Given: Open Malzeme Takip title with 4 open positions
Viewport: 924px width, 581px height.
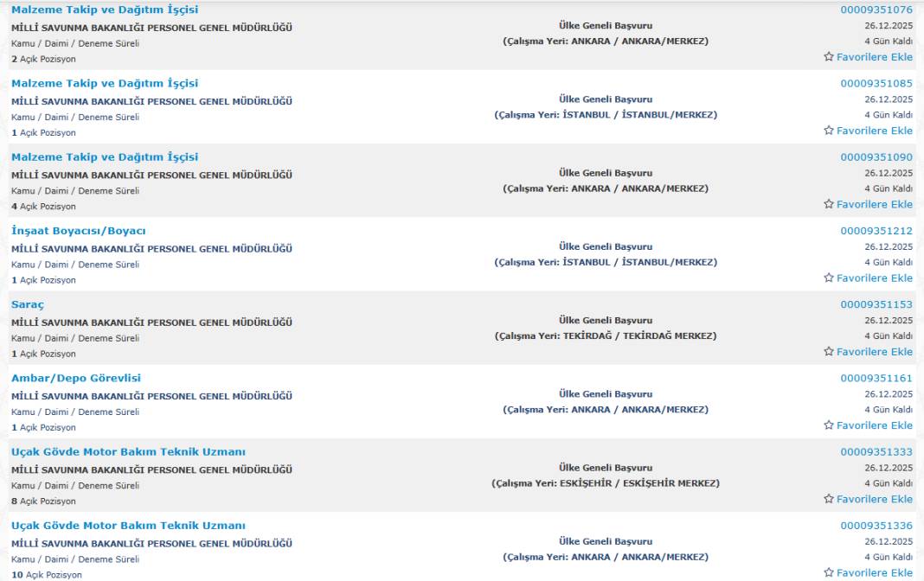Looking at the screenshot, I should click(105, 156).
